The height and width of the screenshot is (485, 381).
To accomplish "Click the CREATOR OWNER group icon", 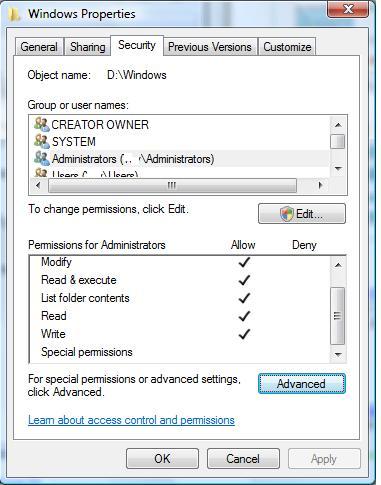I will pyautogui.click(x=42, y=124).
